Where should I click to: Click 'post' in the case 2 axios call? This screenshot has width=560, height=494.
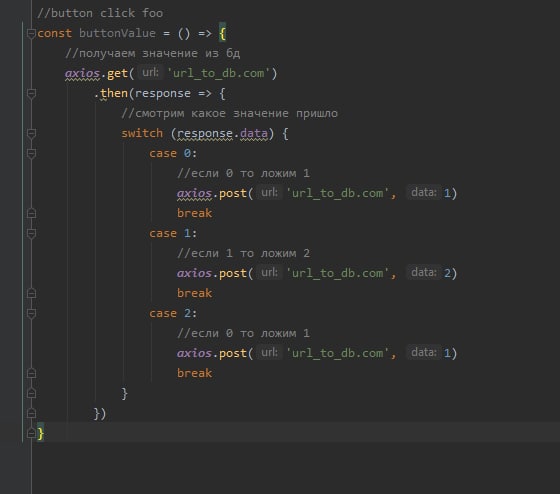[x=233, y=354]
